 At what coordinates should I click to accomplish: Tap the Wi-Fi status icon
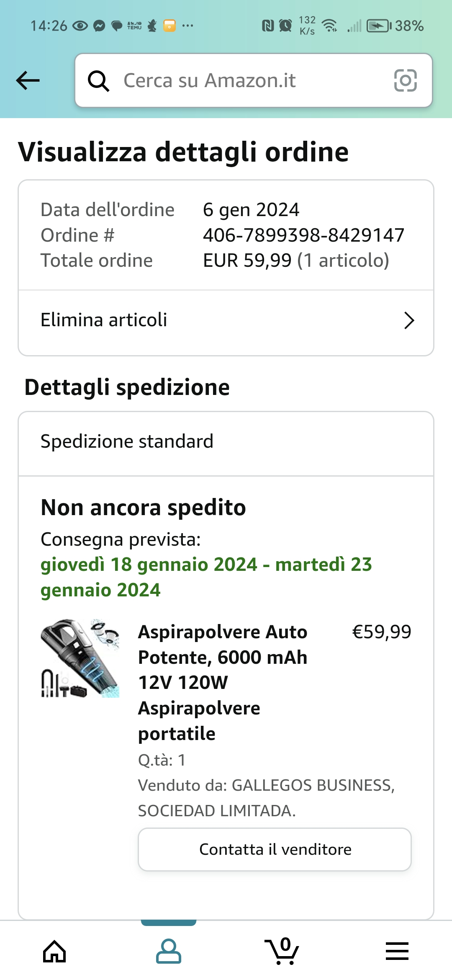click(x=330, y=26)
